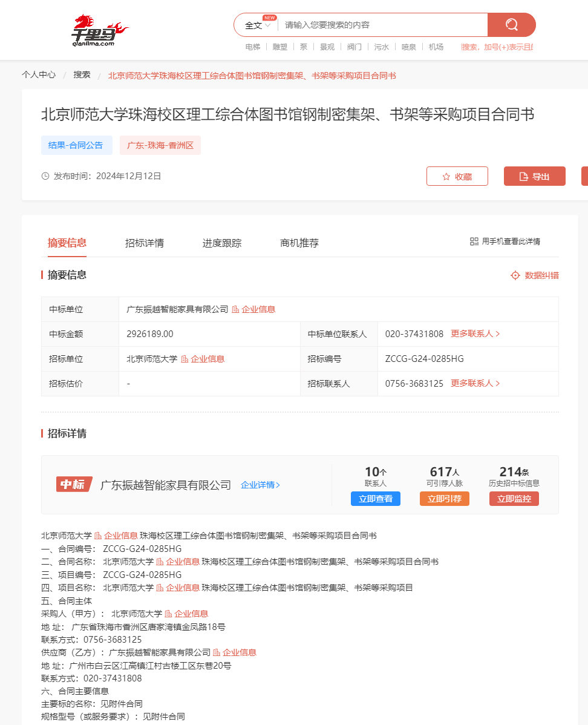
Task: Click phone number 0756-3683125 in summary table
Action: tap(414, 383)
